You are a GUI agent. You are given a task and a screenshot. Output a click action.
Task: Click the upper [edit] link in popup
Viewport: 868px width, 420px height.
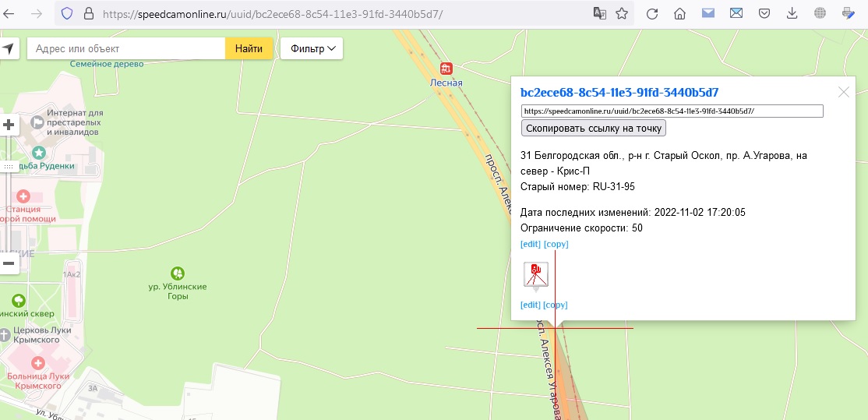[530, 244]
